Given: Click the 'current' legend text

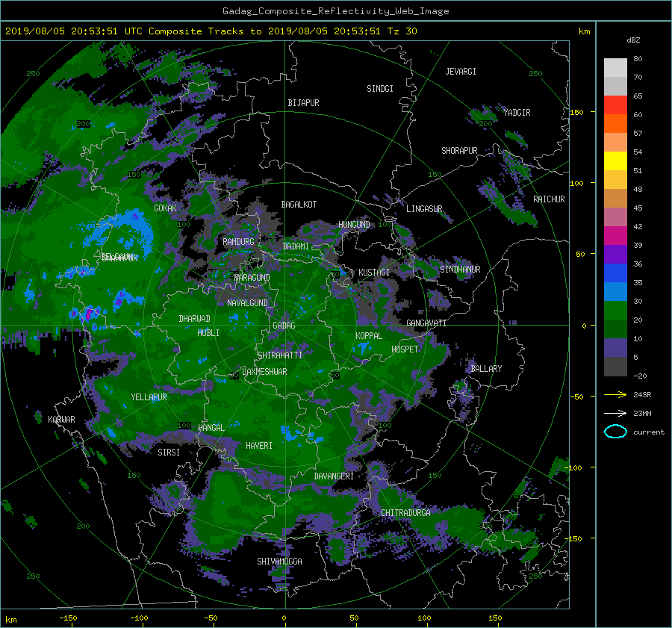Looking at the screenshot, I should tap(648, 432).
